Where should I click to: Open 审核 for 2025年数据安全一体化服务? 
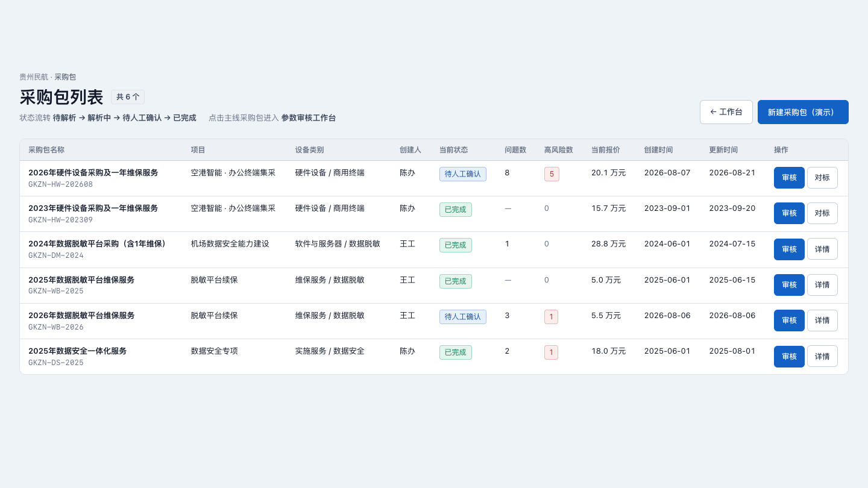coord(789,356)
